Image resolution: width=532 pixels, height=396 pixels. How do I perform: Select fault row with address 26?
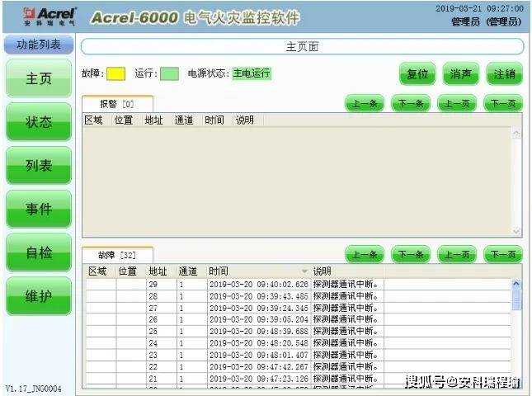(299, 319)
